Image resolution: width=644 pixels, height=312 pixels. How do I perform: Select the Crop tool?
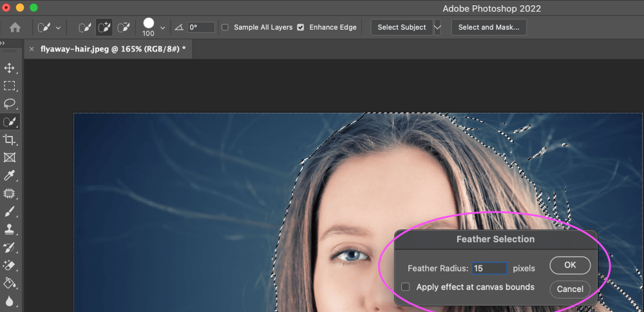click(x=10, y=140)
